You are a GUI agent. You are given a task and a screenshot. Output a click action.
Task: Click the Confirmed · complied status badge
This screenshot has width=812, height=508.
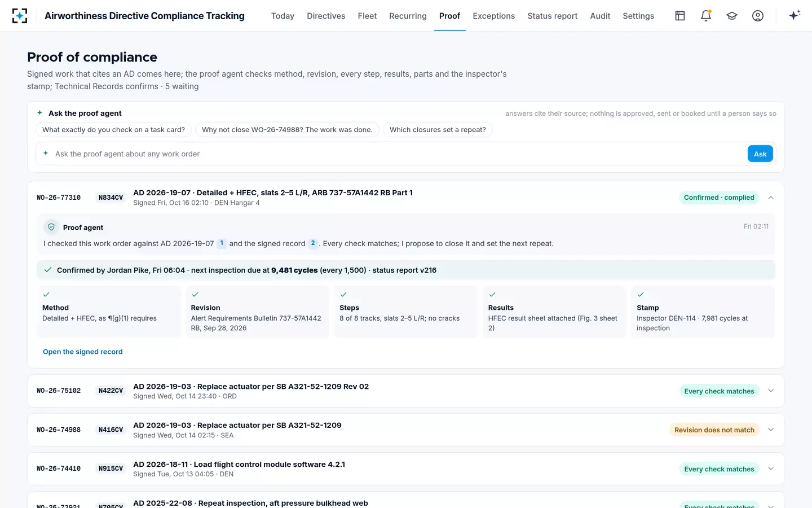tap(719, 198)
